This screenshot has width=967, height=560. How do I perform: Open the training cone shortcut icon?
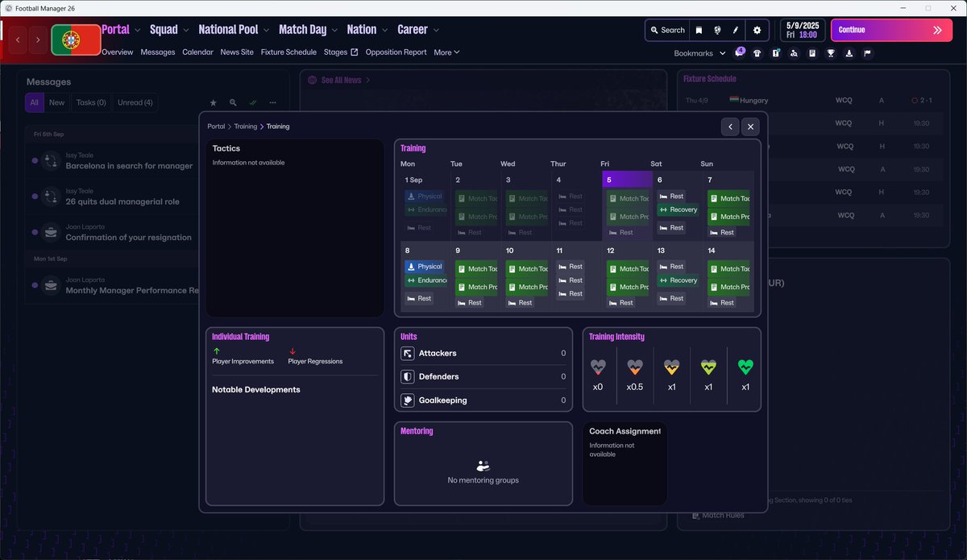[849, 53]
